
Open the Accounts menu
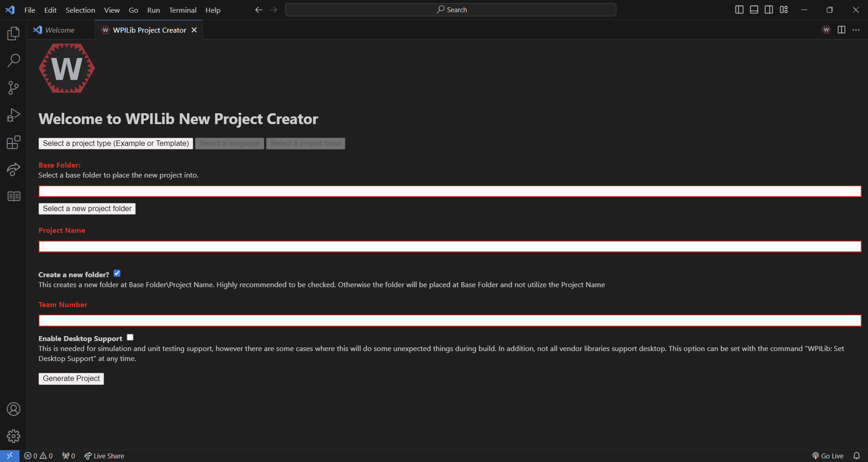click(x=14, y=409)
